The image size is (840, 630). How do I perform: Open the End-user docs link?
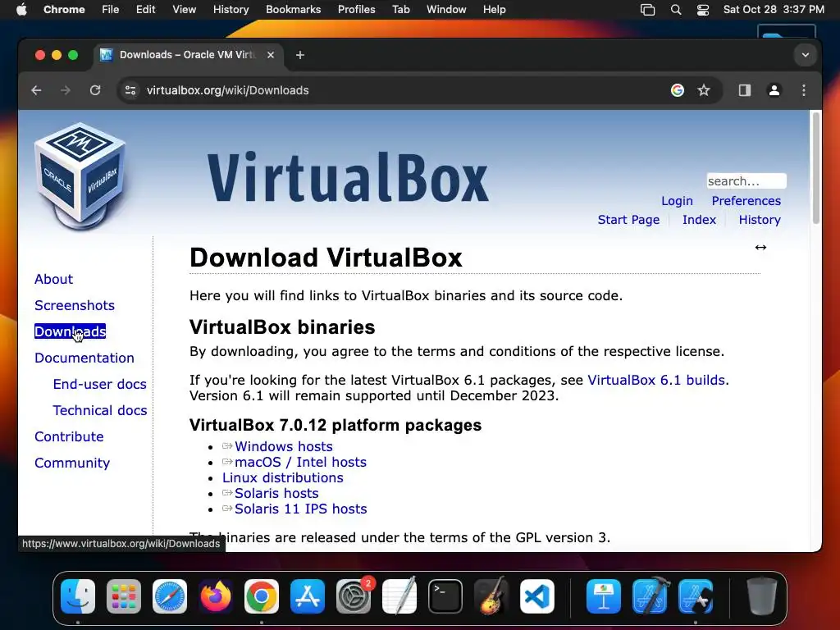tap(99, 384)
